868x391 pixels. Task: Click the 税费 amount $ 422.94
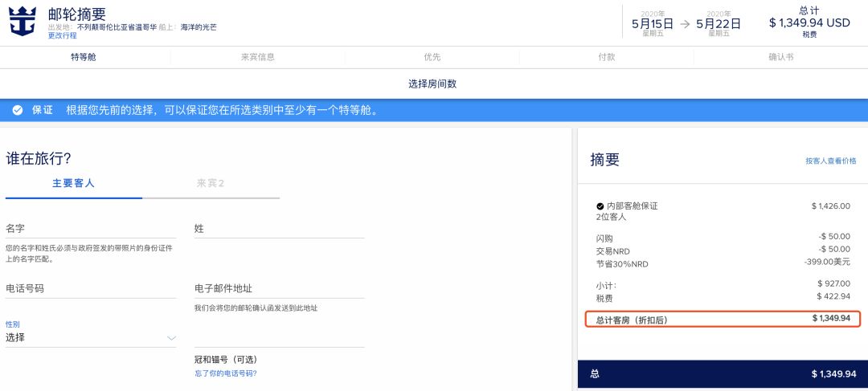tap(833, 296)
